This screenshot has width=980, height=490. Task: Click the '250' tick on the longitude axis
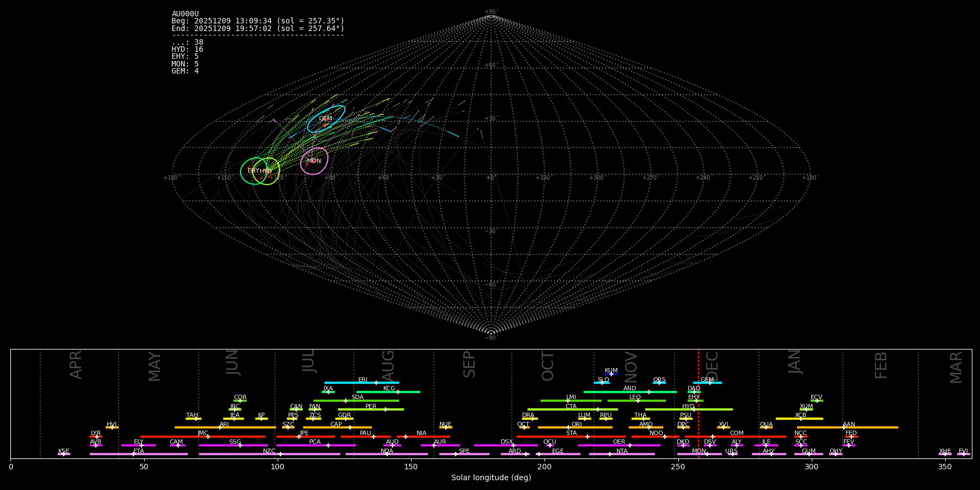[678, 467]
